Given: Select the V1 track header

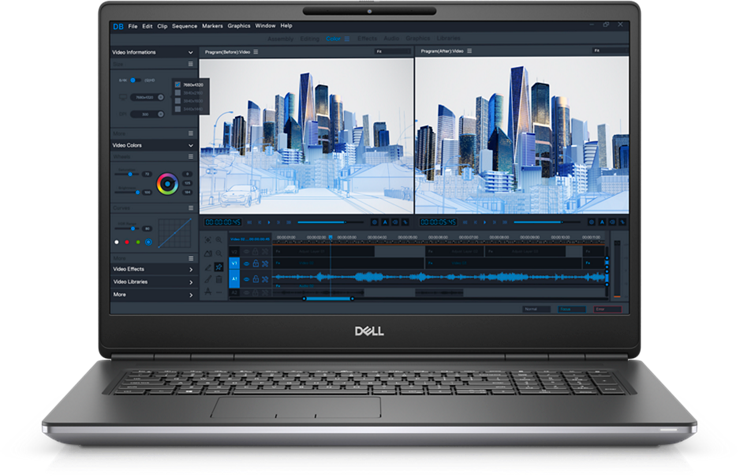Looking at the screenshot, I should (234, 264).
